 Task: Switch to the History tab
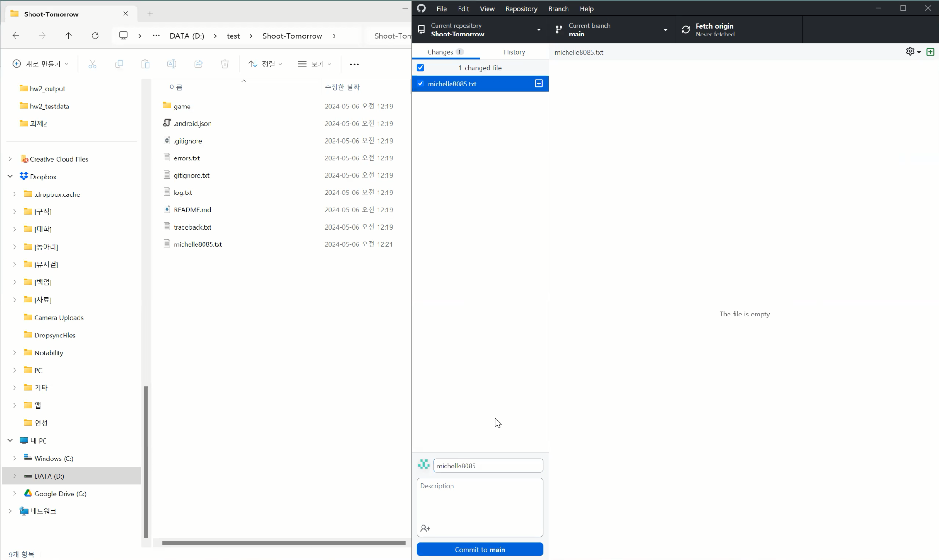514,52
